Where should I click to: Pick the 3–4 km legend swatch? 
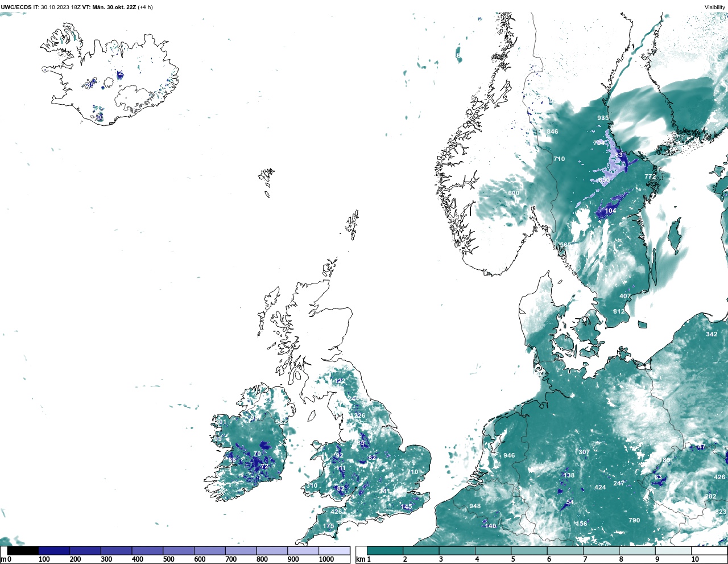(x=457, y=551)
